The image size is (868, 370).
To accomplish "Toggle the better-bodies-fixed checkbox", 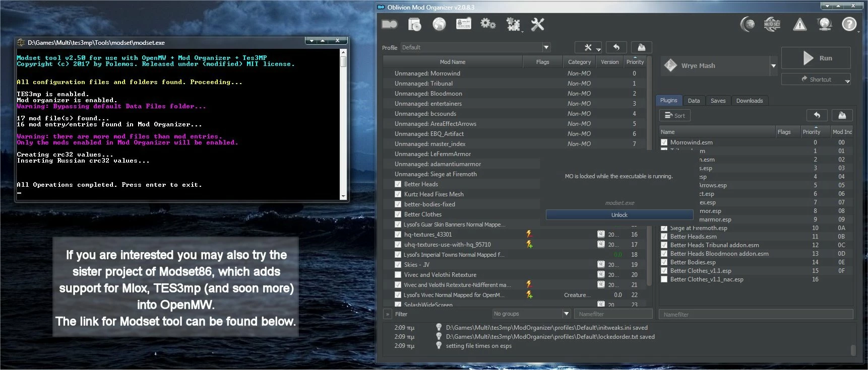I will (x=398, y=204).
